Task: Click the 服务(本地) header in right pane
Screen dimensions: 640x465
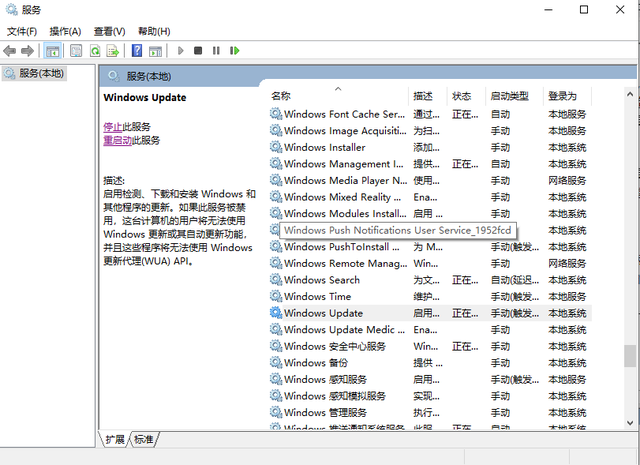Action: point(149,76)
